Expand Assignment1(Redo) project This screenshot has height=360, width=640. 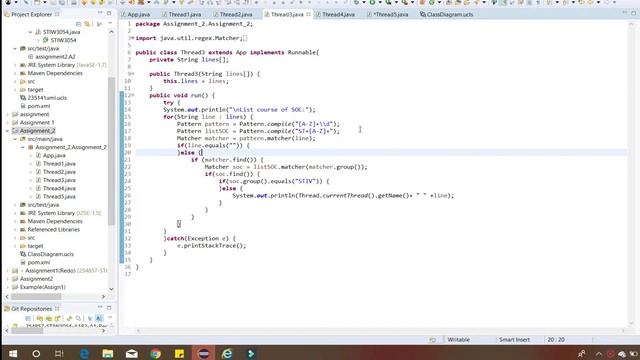(7, 271)
